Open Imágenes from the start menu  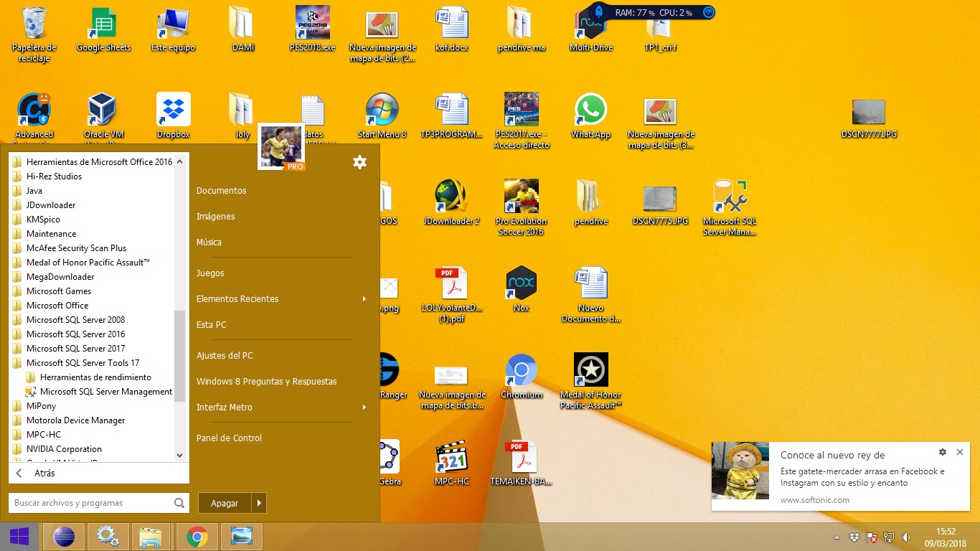pyautogui.click(x=215, y=217)
